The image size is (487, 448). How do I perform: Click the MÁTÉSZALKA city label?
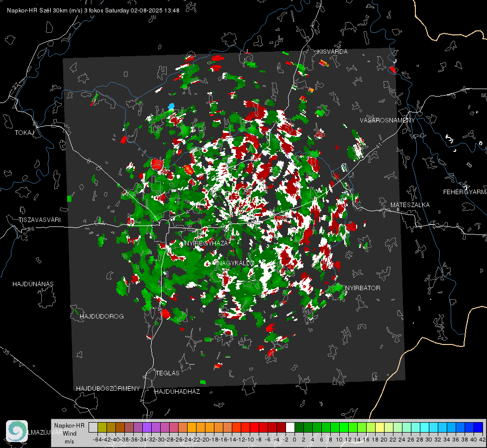410,205
